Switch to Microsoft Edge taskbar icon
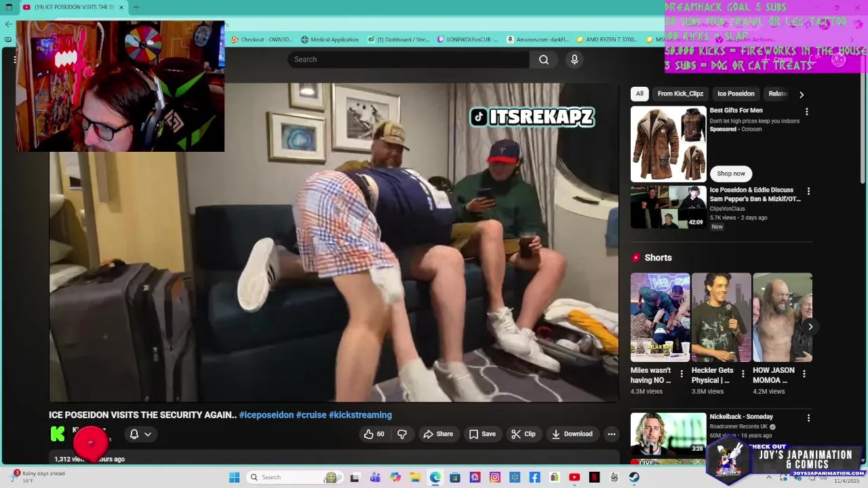The image size is (868, 488). point(435,477)
